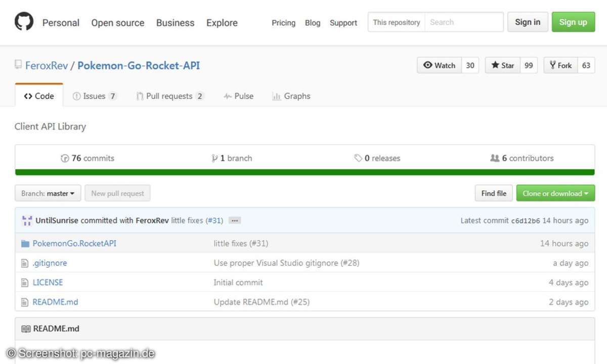Click the UntilSunrise avatar icon
The image size is (607, 364).
click(x=27, y=220)
